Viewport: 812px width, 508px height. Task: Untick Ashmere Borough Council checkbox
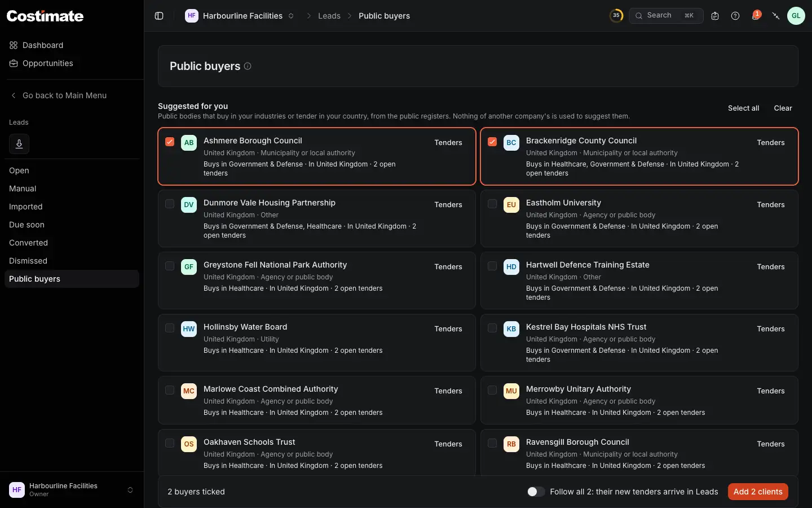coord(170,142)
